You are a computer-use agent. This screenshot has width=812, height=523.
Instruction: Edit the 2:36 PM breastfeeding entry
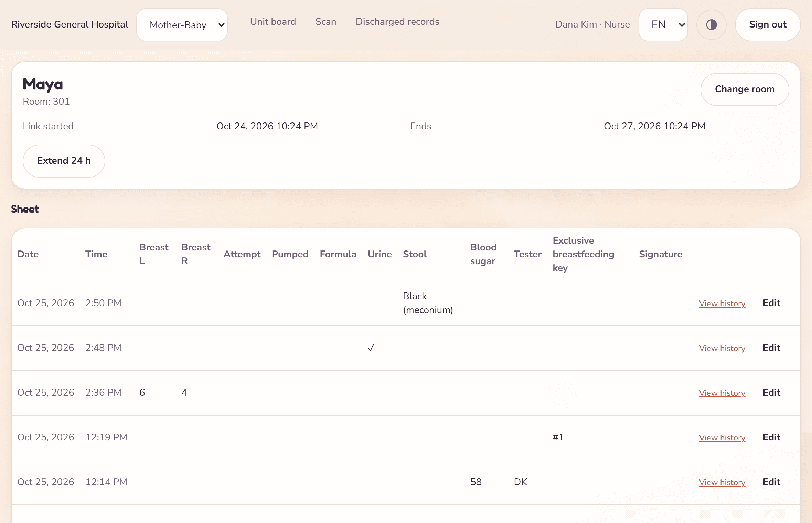(x=771, y=393)
